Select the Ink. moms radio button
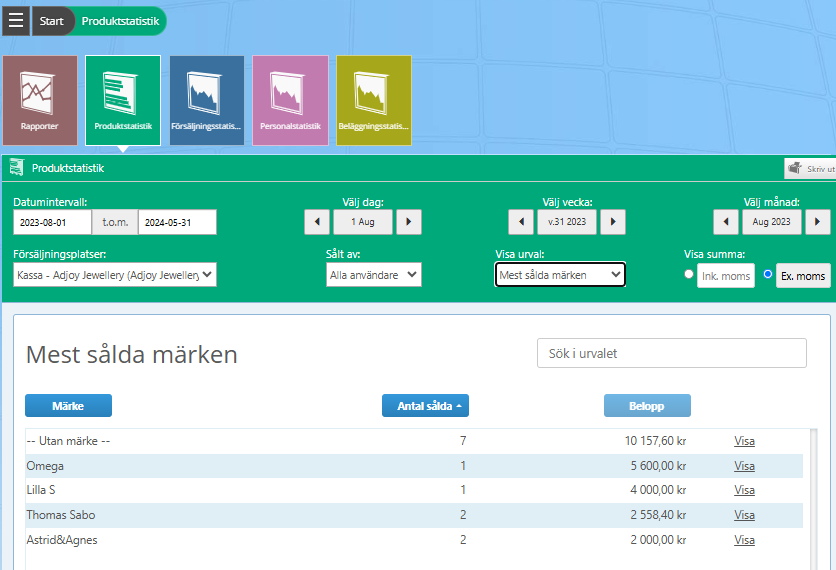 689,274
